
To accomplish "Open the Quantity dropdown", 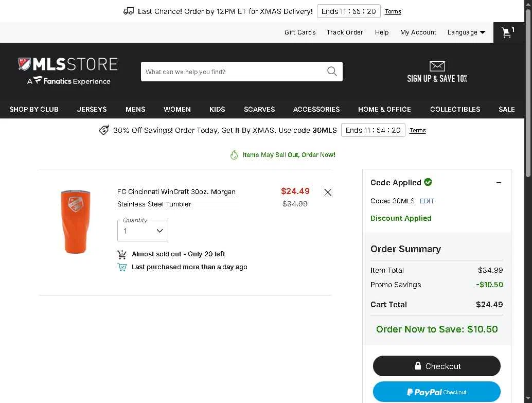I will coord(143,231).
